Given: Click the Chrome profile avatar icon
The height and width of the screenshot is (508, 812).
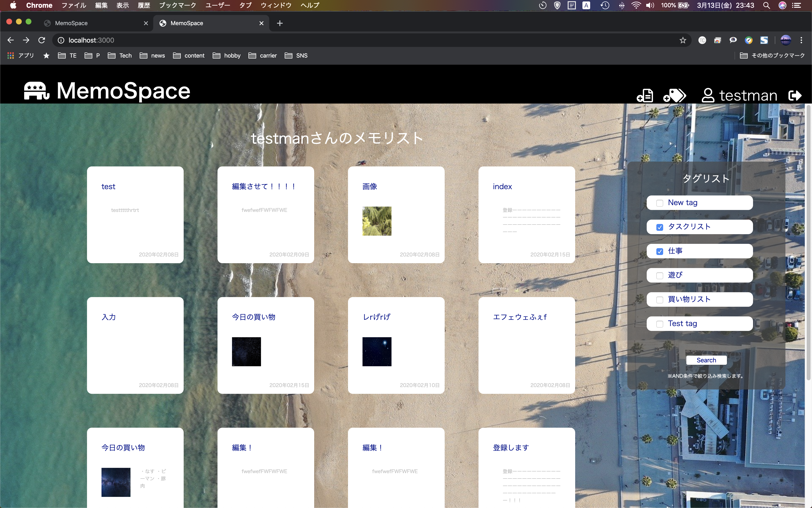Looking at the screenshot, I should [785, 40].
